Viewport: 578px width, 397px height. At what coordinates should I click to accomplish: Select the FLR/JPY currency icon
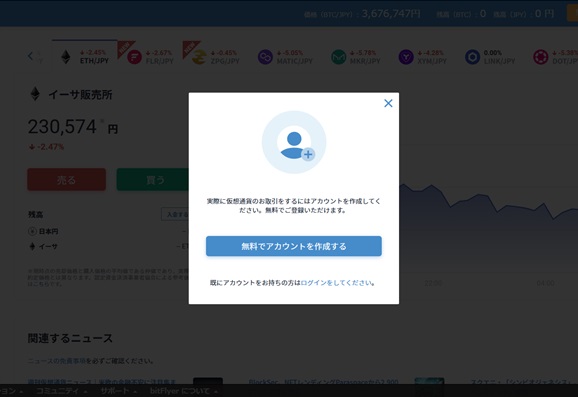pyautogui.click(x=135, y=57)
